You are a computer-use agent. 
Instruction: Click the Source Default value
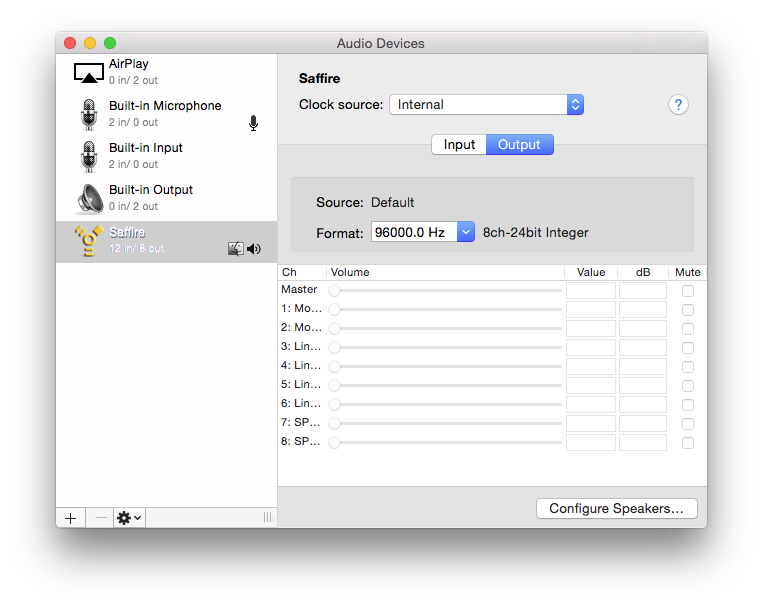[392, 203]
